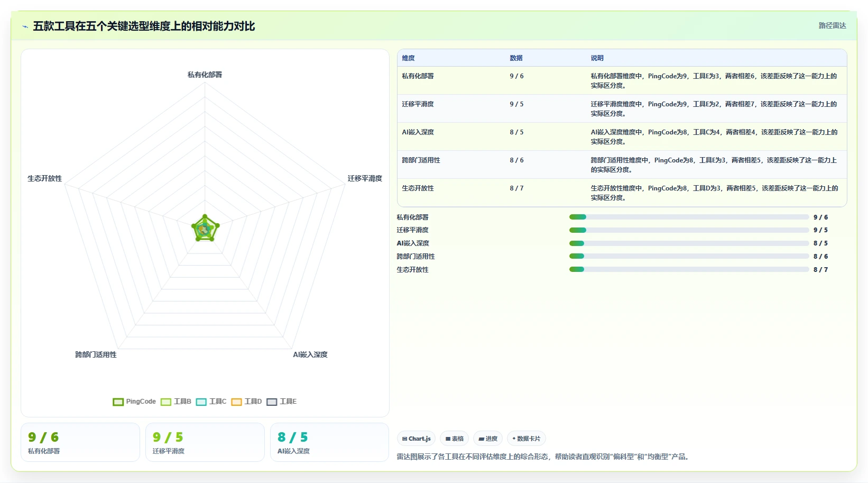
Task: Click the 8 / 5 value after the progress bar
Action: (820, 243)
